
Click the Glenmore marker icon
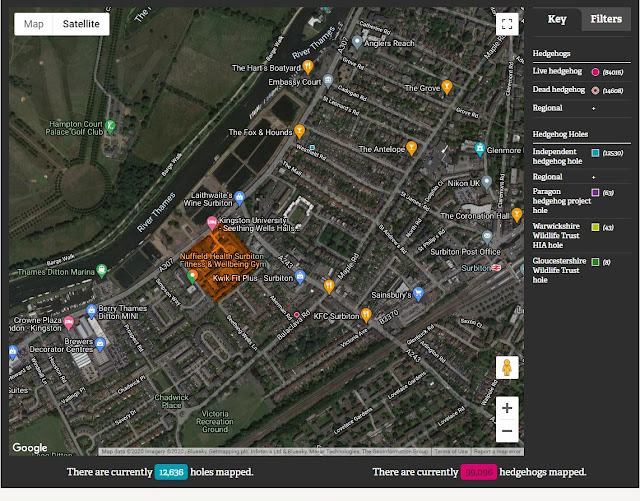pyautogui.click(x=480, y=149)
